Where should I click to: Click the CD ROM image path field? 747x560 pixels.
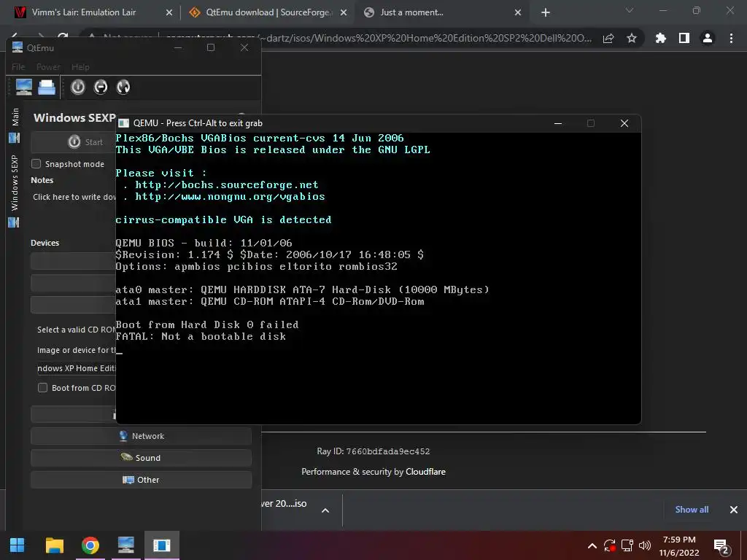tap(76, 368)
